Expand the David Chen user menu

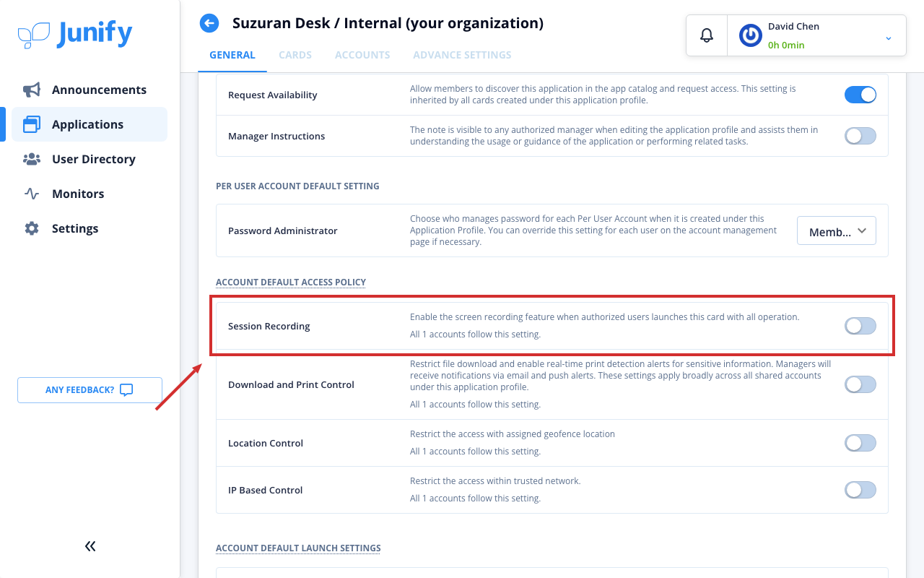(889, 38)
